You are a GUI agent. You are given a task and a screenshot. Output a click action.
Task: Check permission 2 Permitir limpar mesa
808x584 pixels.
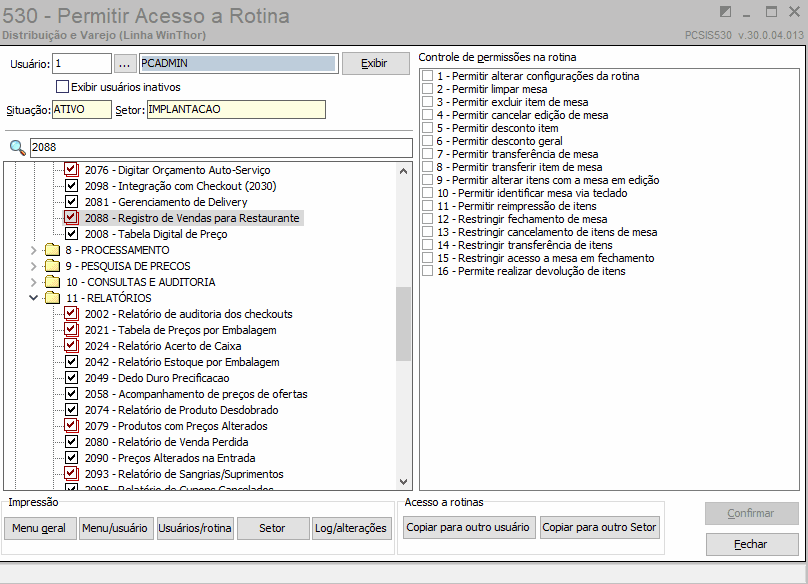tap(427, 89)
